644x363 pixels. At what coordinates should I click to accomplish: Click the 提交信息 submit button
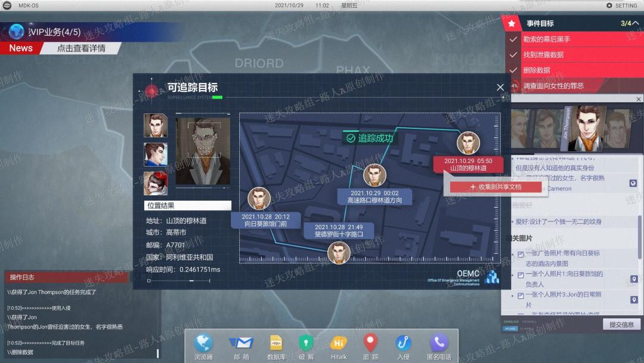coord(621,324)
